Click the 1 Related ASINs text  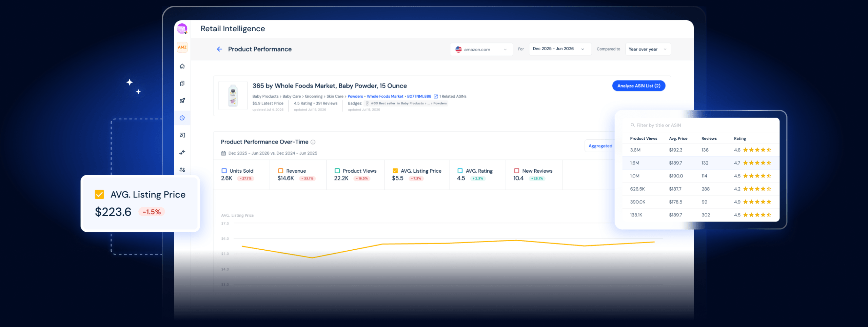tap(453, 96)
